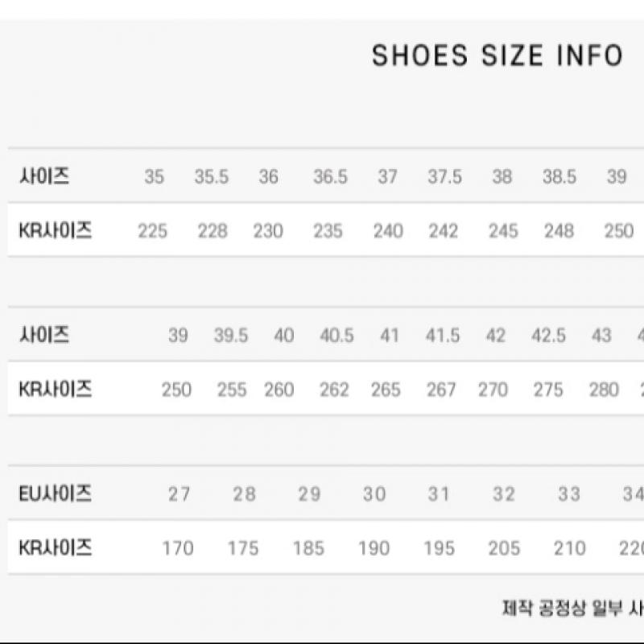The width and height of the screenshot is (644, 644).
Task: Select KR size 248
Action: pos(559,231)
